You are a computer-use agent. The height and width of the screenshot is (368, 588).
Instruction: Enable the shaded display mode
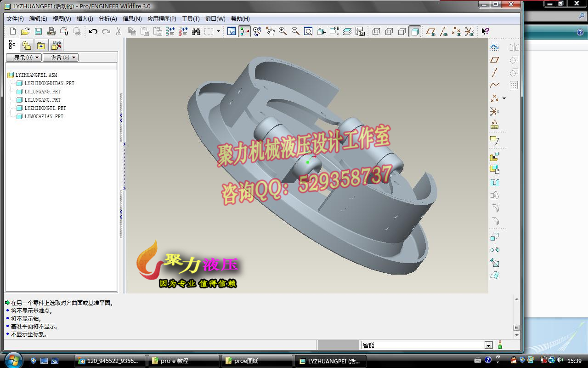tap(415, 31)
